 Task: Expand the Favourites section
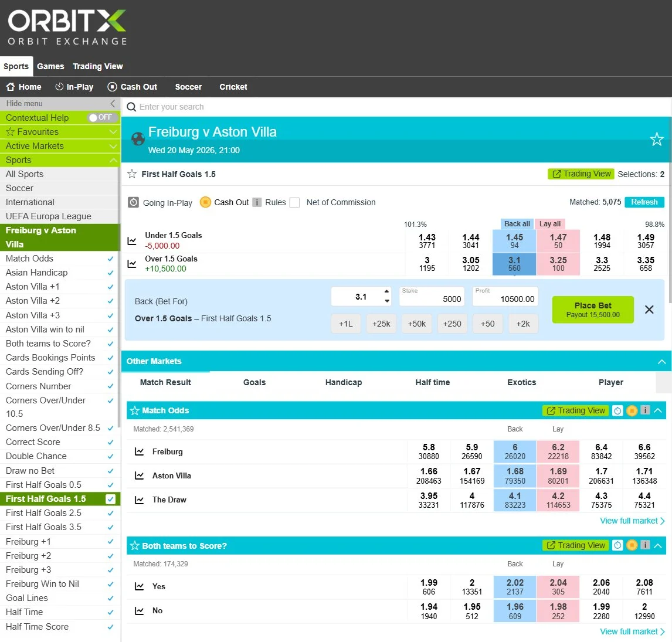[x=113, y=131]
